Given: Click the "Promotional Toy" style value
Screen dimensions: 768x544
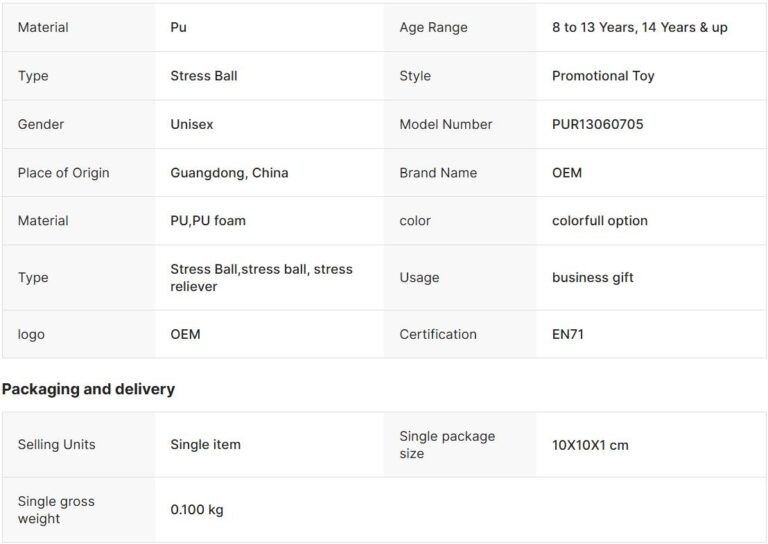Looking at the screenshot, I should pyautogui.click(x=603, y=76).
